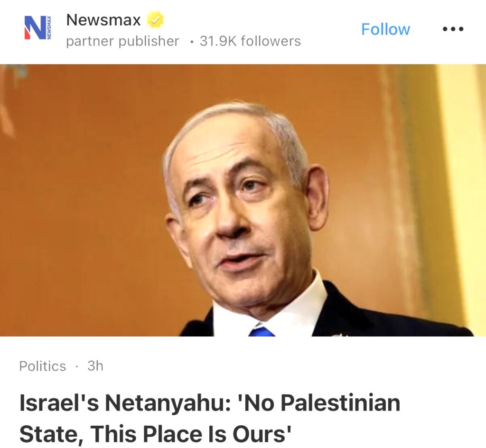View the 31.9K followers count
The height and width of the screenshot is (448, 486).
pyautogui.click(x=250, y=41)
